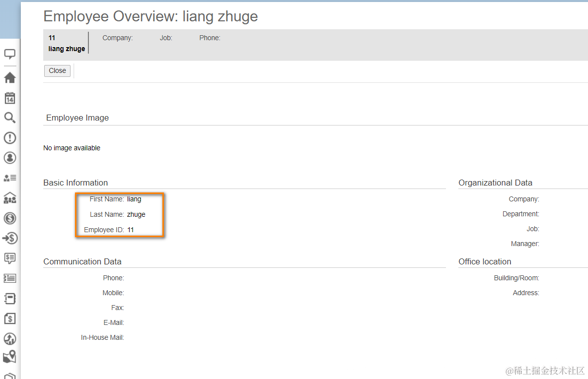Click the 'Mobile:' label
588x379 pixels.
click(113, 293)
